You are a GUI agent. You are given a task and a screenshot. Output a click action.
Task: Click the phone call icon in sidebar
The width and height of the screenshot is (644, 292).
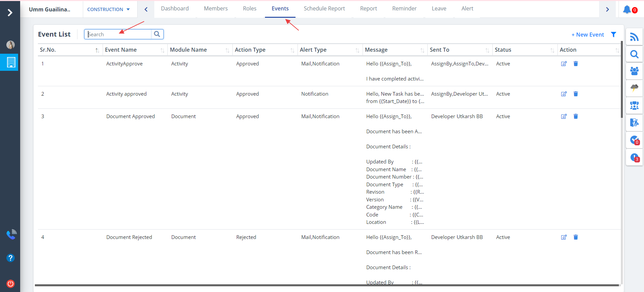11,235
